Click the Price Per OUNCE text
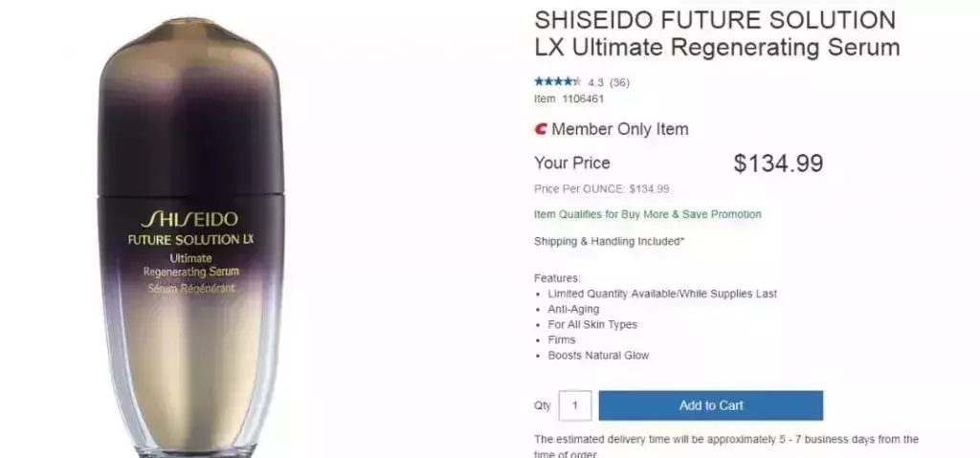 [601, 188]
